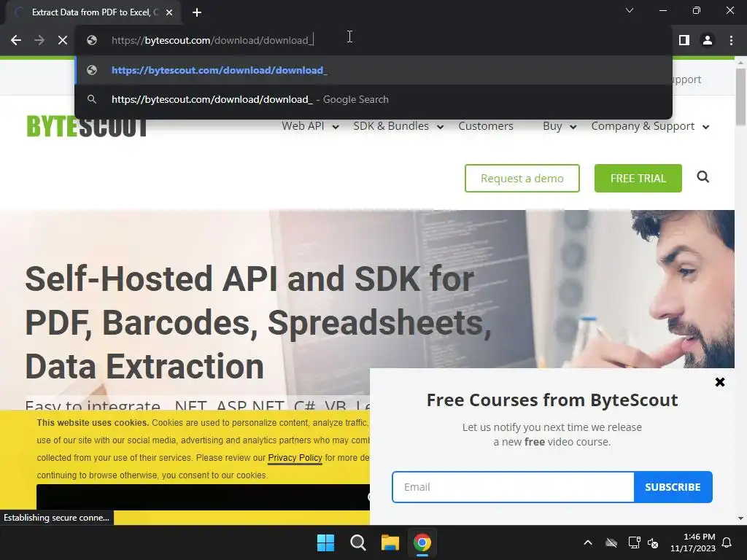The width and height of the screenshot is (747, 560).
Task: Click the blue SUBSCRIBE button
Action: (673, 487)
